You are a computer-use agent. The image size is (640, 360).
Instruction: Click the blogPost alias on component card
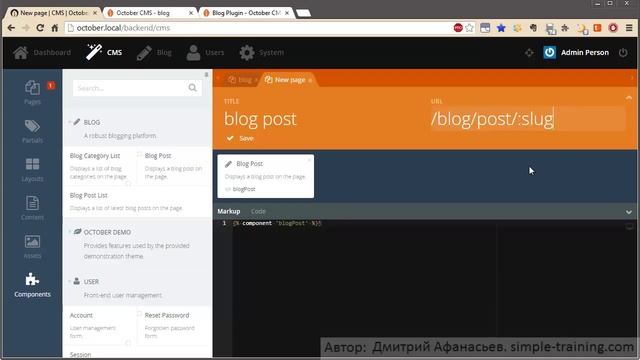pos(244,189)
